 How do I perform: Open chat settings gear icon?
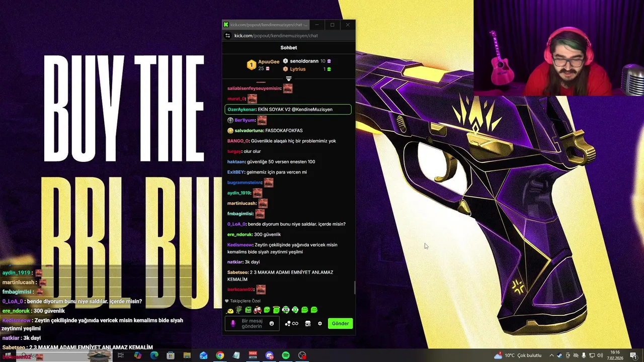(x=320, y=323)
